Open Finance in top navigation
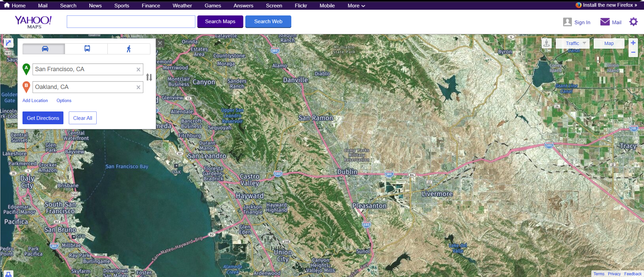 pyautogui.click(x=151, y=6)
